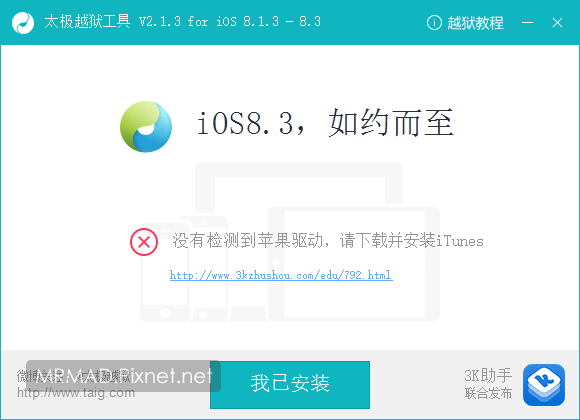Click the faded iPhone illustration in background
The image size is (580, 420).
[165, 271]
